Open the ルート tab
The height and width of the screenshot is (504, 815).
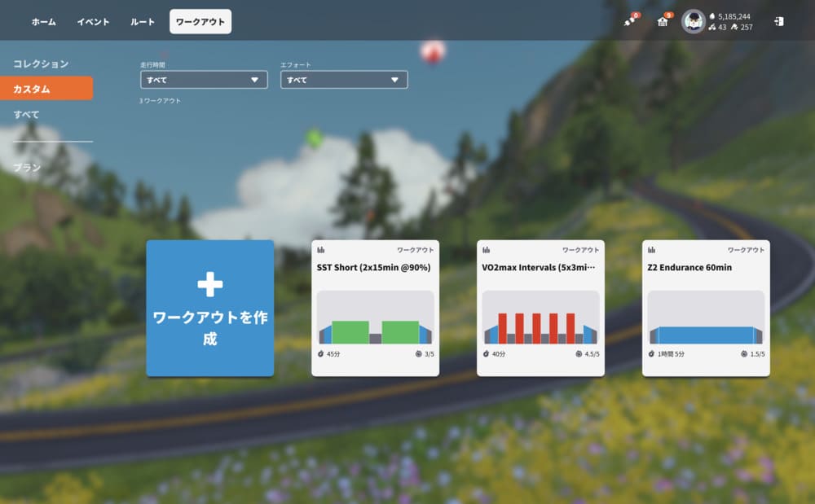[143, 22]
